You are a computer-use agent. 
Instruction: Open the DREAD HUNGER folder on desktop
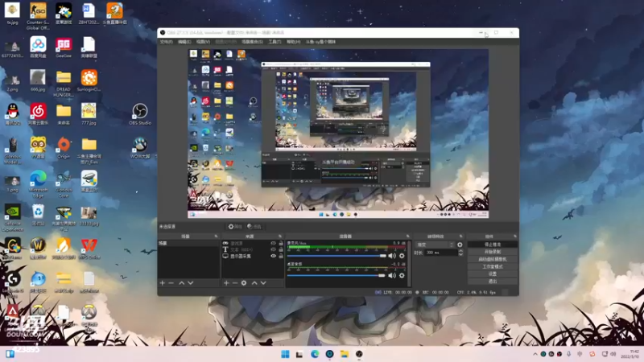click(x=64, y=84)
